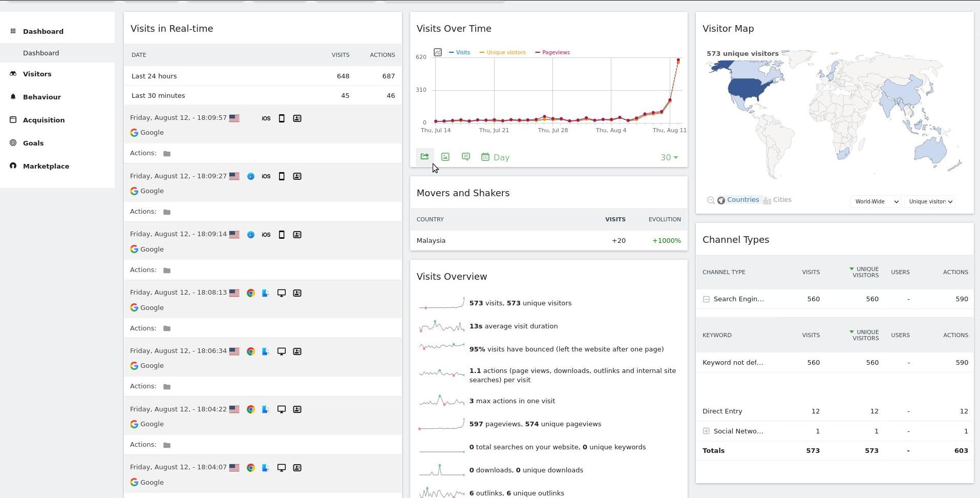The width and height of the screenshot is (980, 498).
Task: Click the pageviews sparkline
Action: click(x=442, y=424)
